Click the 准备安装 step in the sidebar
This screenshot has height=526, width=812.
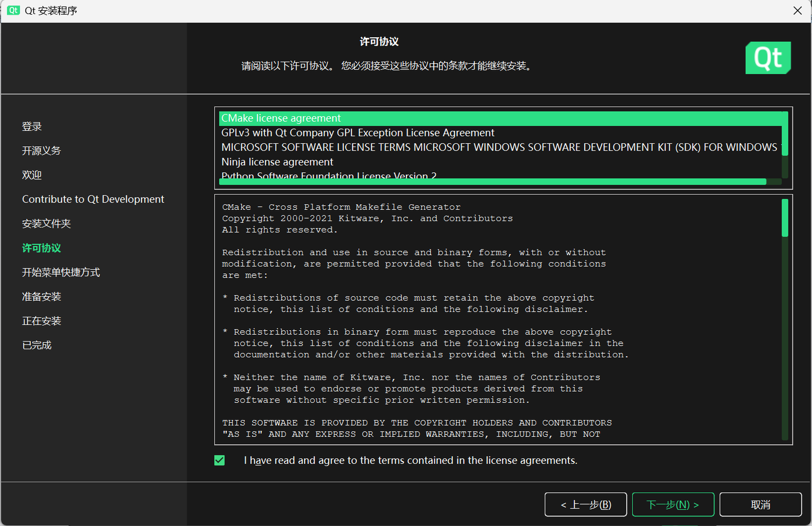tap(41, 296)
